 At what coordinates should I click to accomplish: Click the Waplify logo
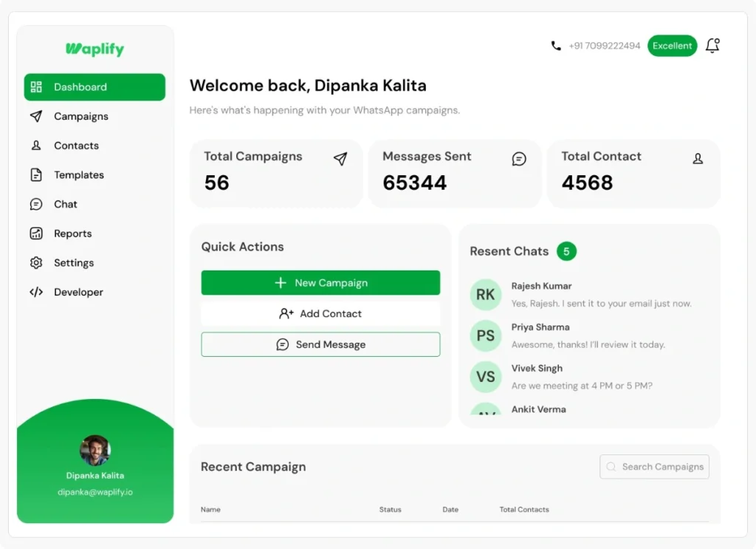pyautogui.click(x=95, y=50)
